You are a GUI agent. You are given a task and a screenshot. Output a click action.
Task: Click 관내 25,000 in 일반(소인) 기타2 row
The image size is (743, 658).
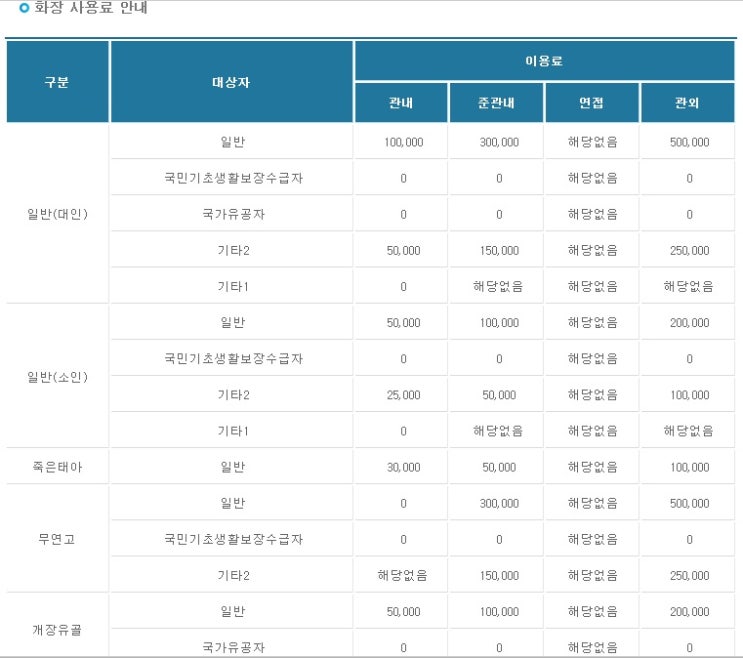(404, 395)
